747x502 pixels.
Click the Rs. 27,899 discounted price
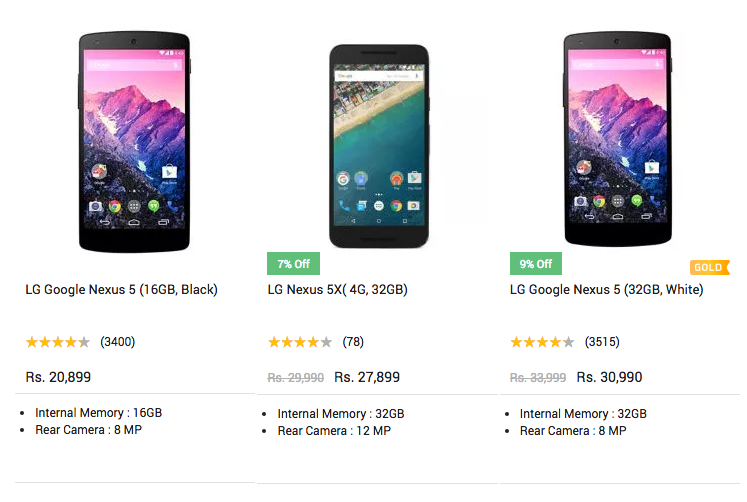point(367,377)
